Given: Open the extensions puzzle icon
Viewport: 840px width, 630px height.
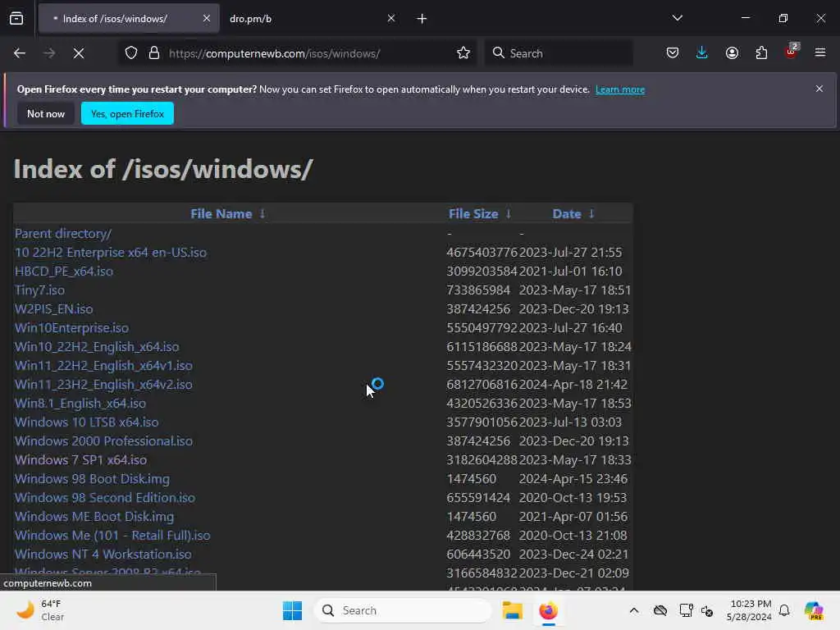Looking at the screenshot, I should pos(761,53).
